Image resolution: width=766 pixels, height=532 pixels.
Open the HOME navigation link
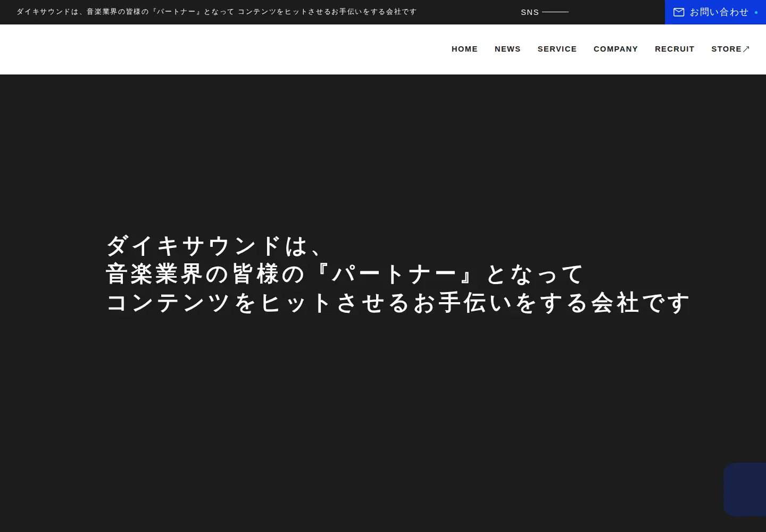point(464,49)
